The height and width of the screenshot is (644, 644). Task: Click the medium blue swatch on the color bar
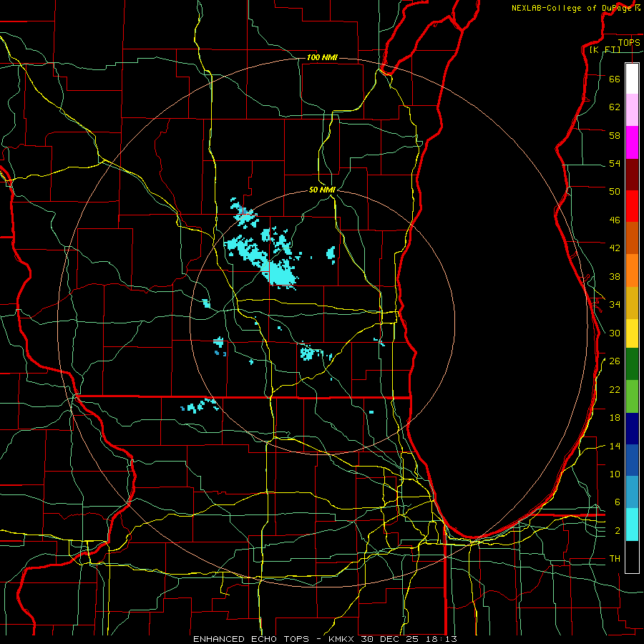click(x=632, y=460)
